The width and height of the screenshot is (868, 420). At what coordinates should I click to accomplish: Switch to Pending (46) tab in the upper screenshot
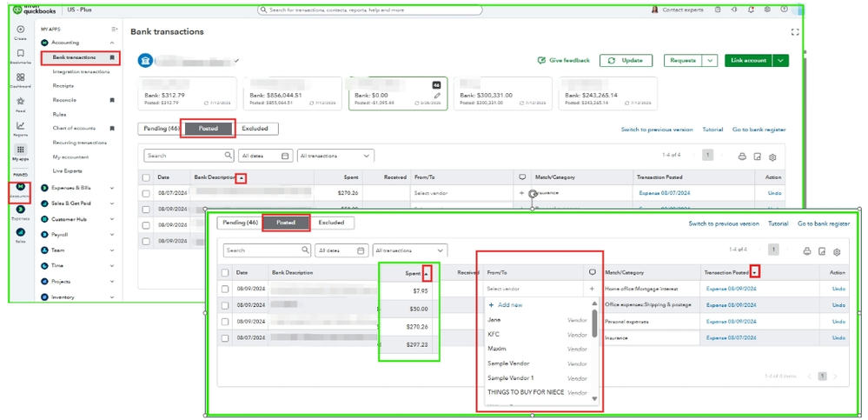coord(160,129)
